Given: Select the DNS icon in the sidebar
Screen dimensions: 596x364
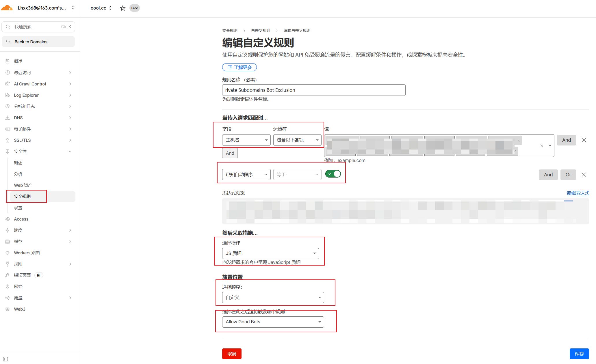Looking at the screenshot, I should coord(8,117).
